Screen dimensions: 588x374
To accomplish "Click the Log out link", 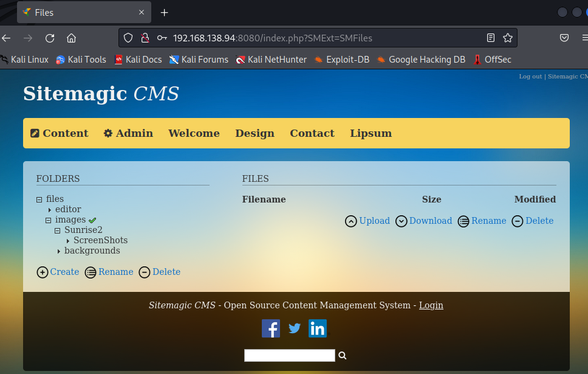I will 530,77.
